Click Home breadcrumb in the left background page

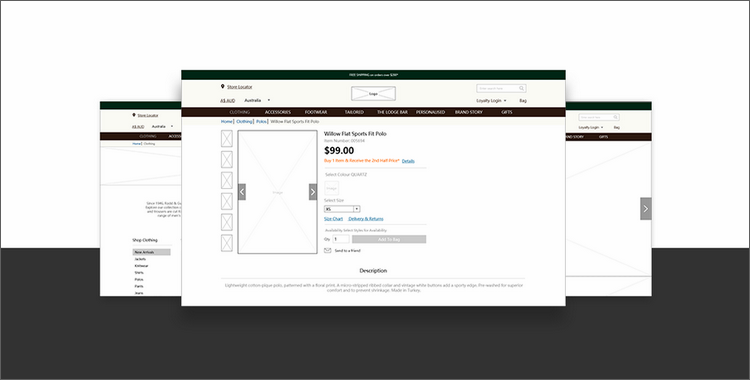click(136, 144)
